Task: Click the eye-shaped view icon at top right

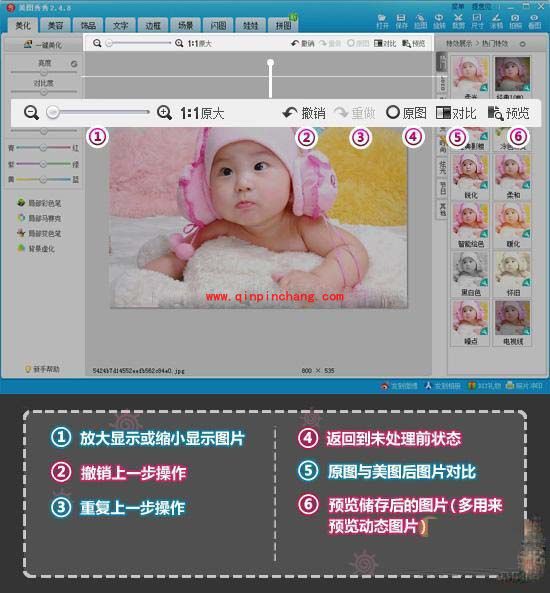Action: click(x=534, y=22)
